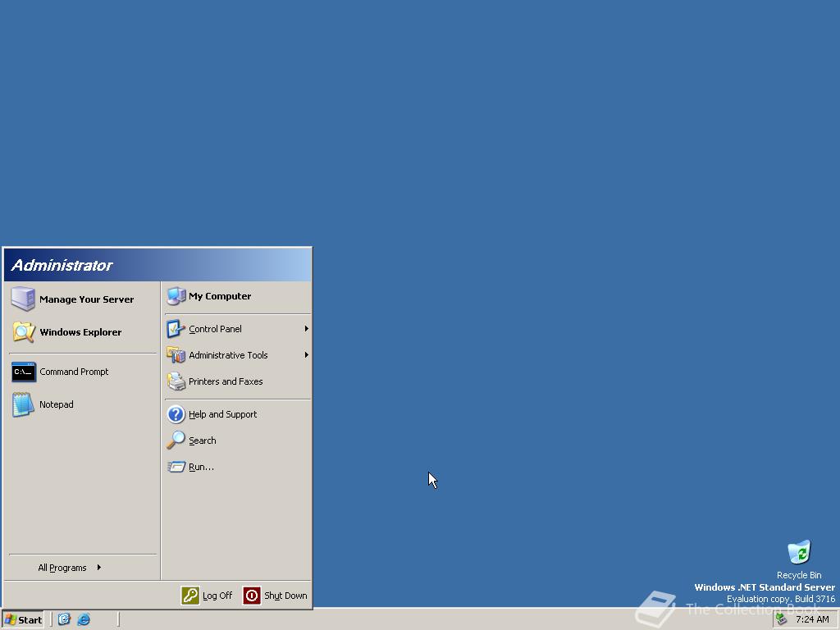Click the Printers and Faxes icon
840x630 pixels.
click(x=176, y=381)
